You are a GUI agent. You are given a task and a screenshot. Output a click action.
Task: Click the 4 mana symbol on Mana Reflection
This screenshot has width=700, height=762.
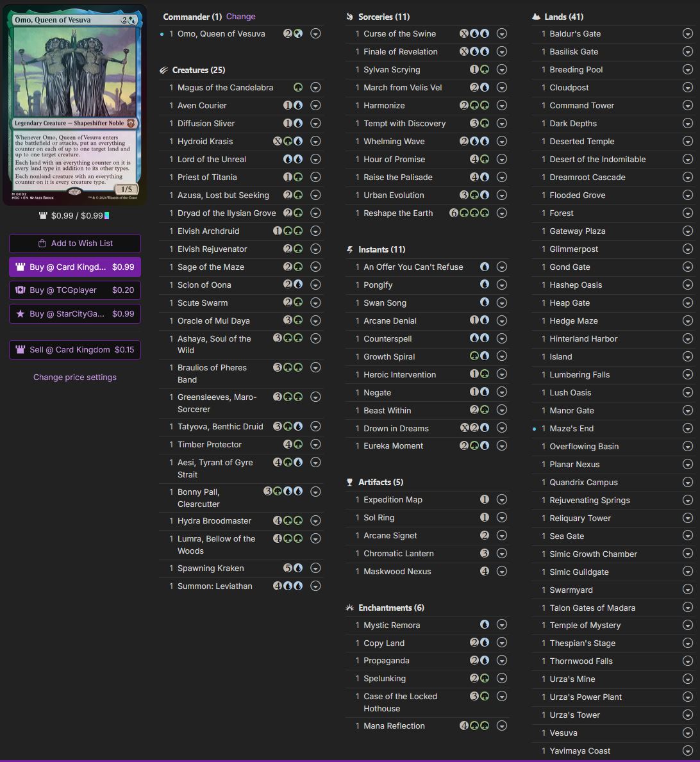pos(464,725)
